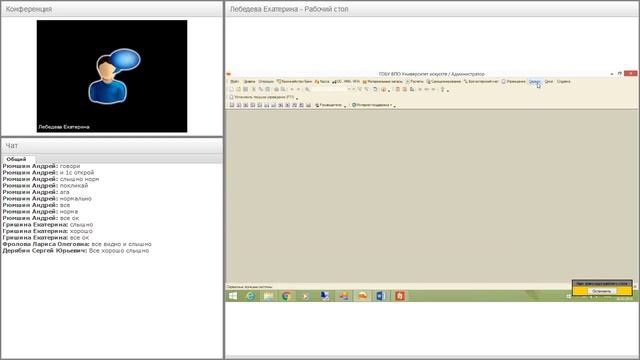Click the open folder icon in 1C toolbar

click(x=239, y=89)
